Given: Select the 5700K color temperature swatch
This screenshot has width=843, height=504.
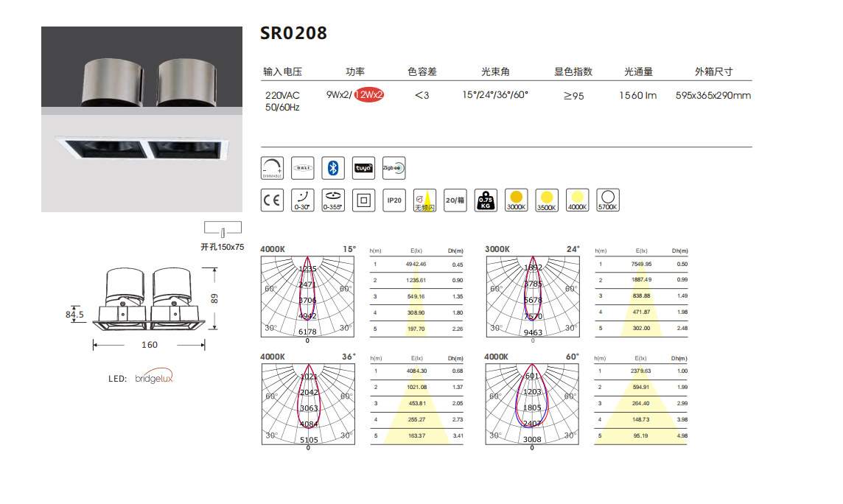Looking at the screenshot, I should coord(608,200).
